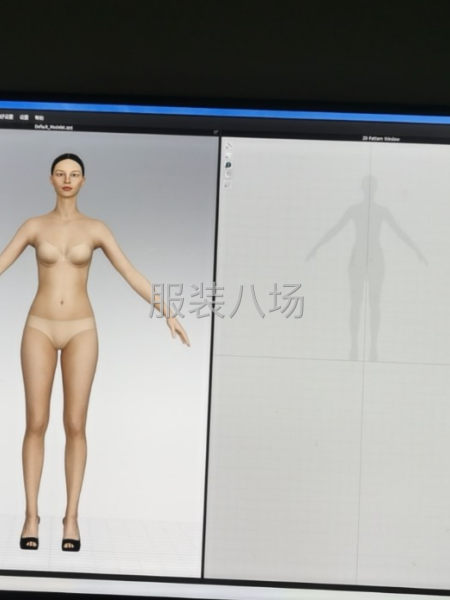
Task: Click the 2D Pattern Window title
Action: point(381,139)
